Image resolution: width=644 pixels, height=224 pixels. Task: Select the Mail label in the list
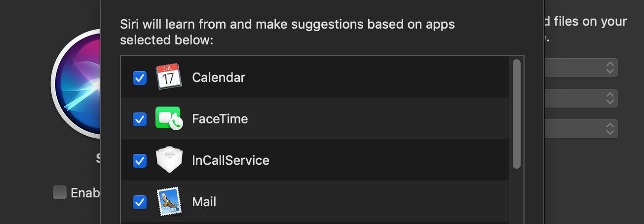[x=204, y=202]
